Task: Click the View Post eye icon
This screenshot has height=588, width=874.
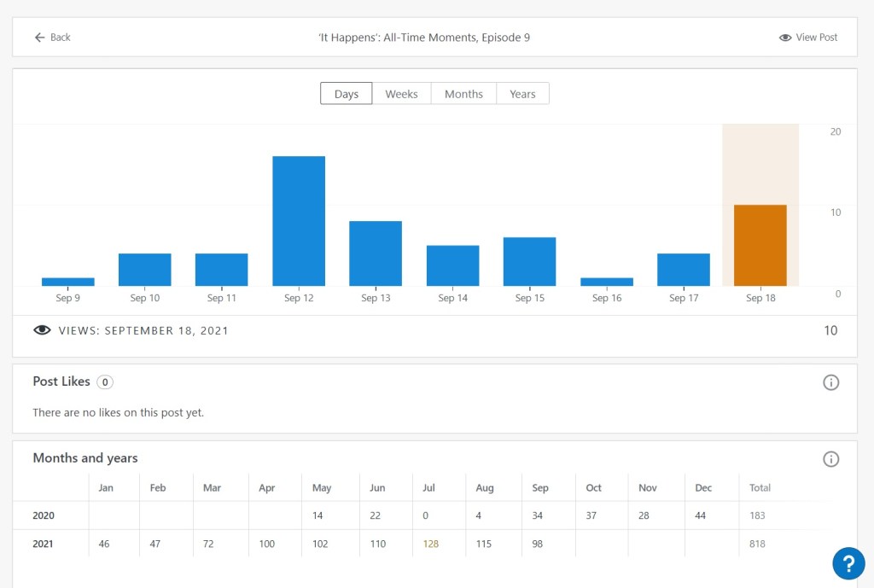Action: coord(785,38)
